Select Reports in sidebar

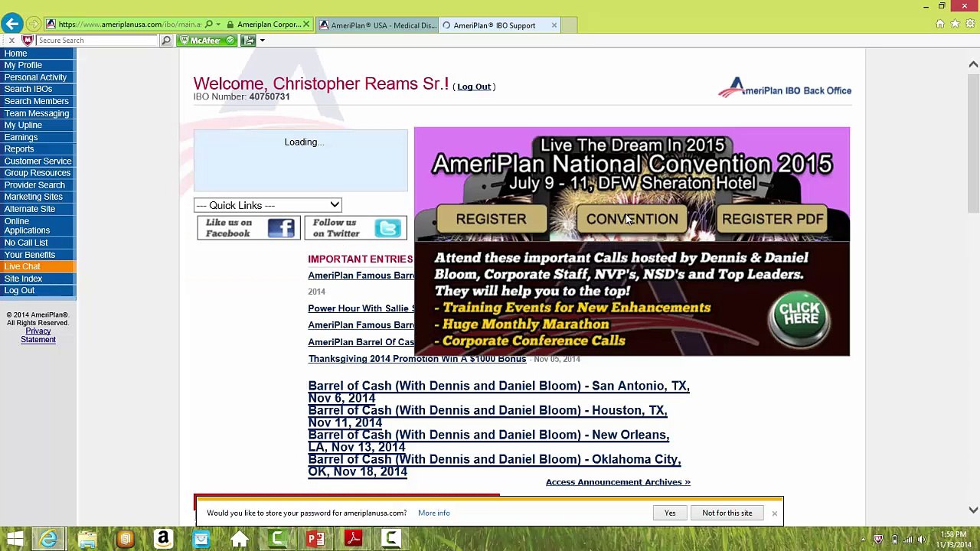38,149
